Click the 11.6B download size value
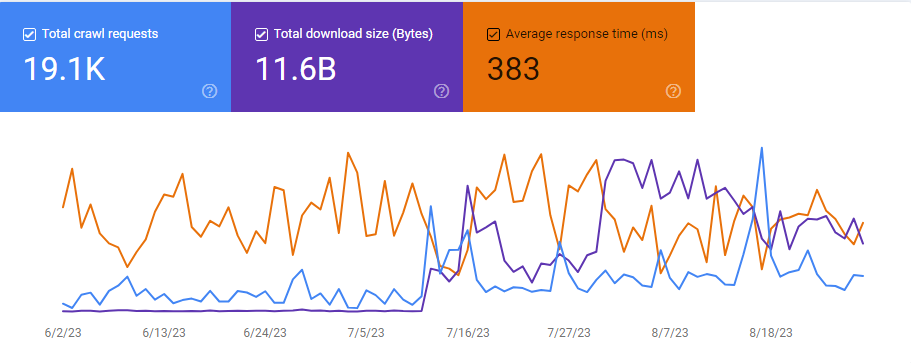The image size is (911, 363). click(x=296, y=69)
